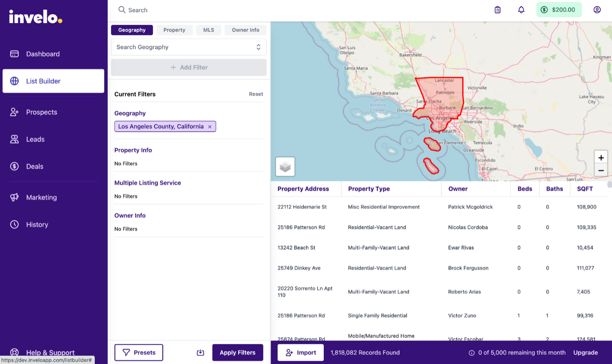Viewport: 612px width, 364px height.
Task: Click the invelo logo
Action: [36, 17]
